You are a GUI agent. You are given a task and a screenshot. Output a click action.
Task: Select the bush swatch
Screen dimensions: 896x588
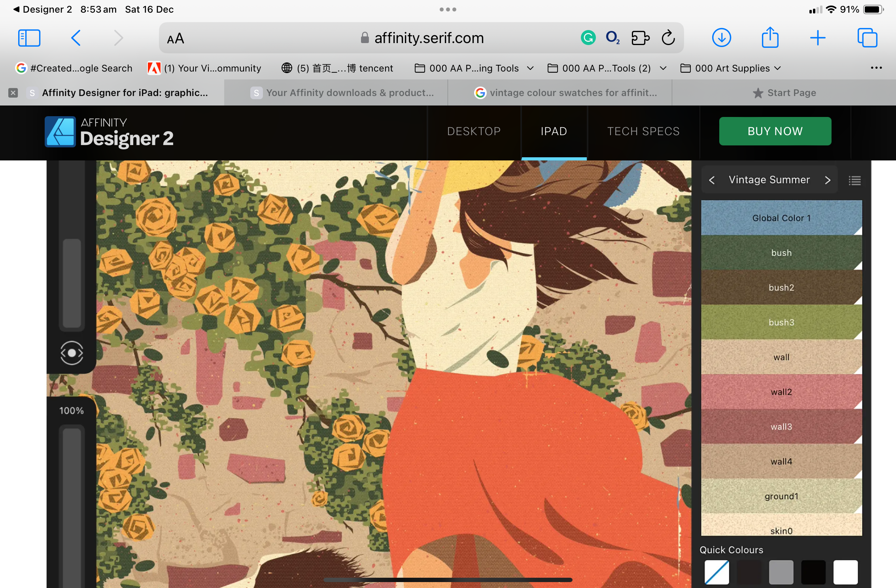[x=781, y=253]
